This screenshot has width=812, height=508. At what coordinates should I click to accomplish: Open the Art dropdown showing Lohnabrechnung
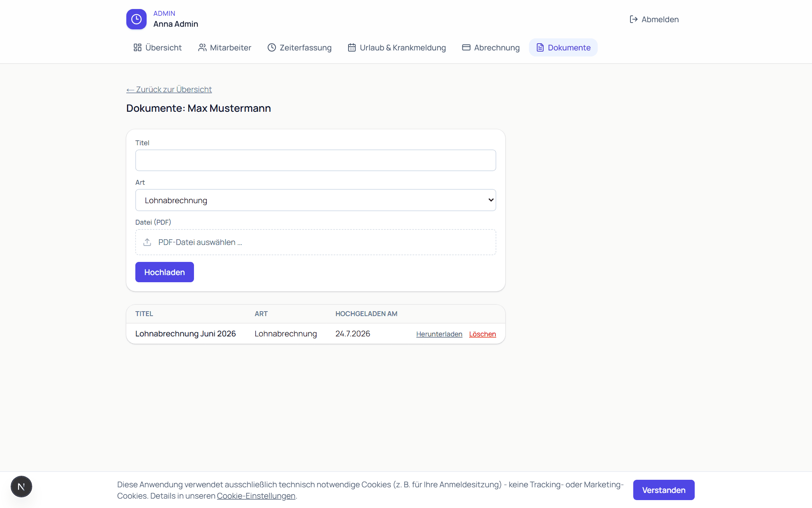(x=316, y=200)
